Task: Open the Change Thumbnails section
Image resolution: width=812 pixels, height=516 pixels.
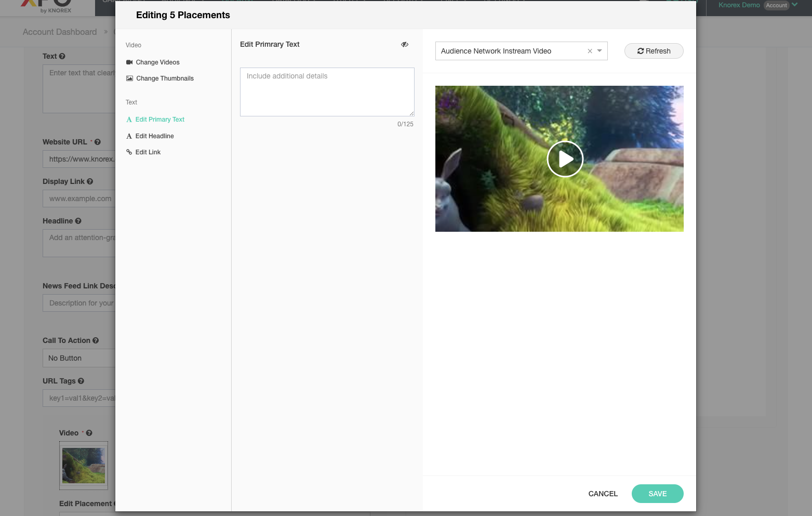Action: coord(165,78)
